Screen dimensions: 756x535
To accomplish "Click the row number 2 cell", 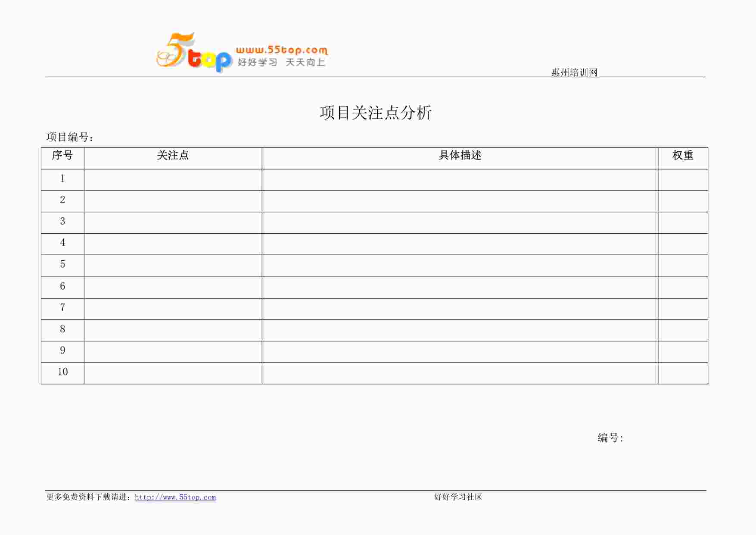I will [x=62, y=201].
